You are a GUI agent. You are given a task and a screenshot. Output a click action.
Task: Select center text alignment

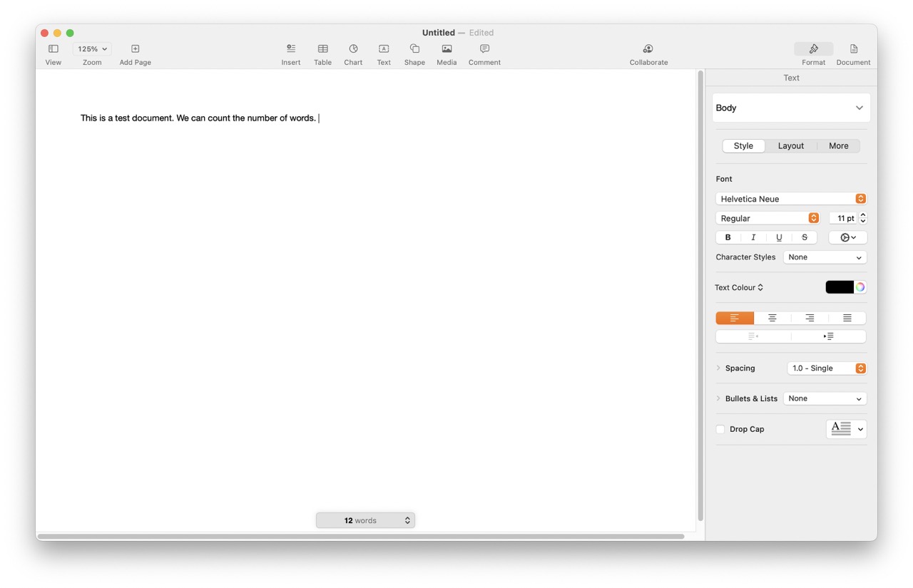(x=772, y=318)
